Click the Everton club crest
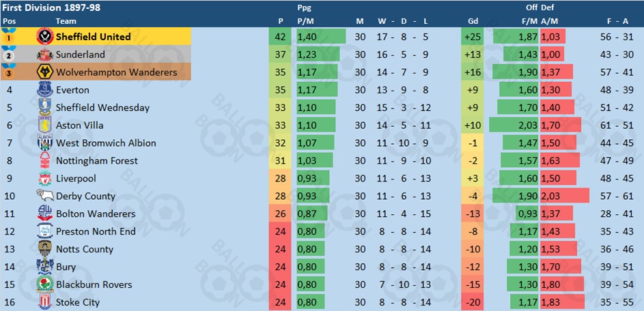This screenshot has width=644, height=311. click(45, 90)
